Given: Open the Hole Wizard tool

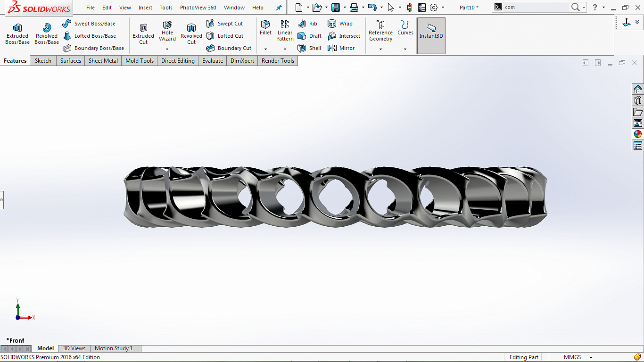Looking at the screenshot, I should tap(167, 31).
